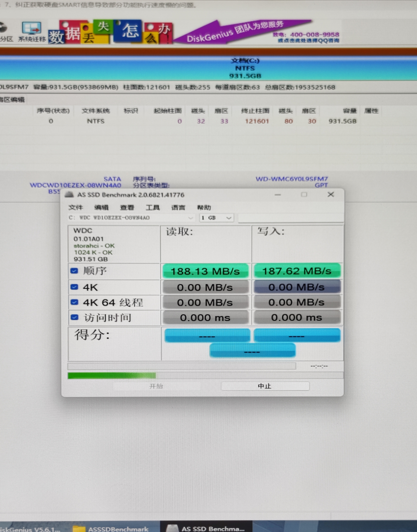Click the 4K write 0.00 MB/s result
This screenshot has width=417, height=532.
point(297,287)
